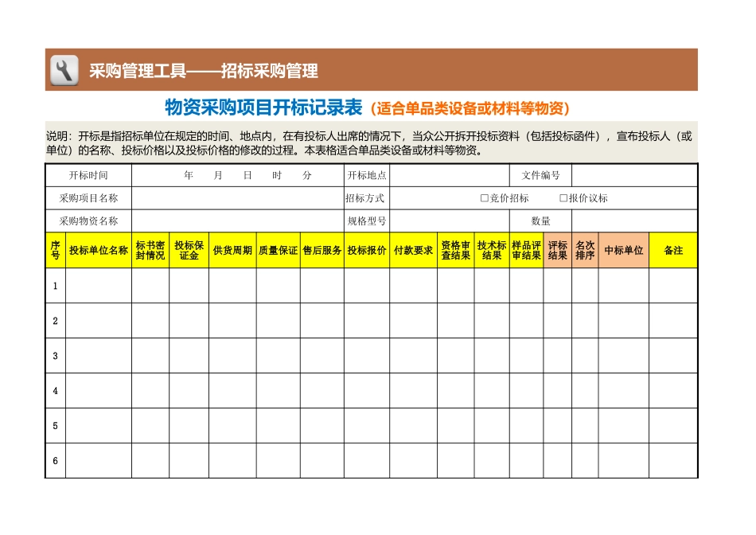
Task: Check the 报价议标 checkbox
Action: point(563,197)
